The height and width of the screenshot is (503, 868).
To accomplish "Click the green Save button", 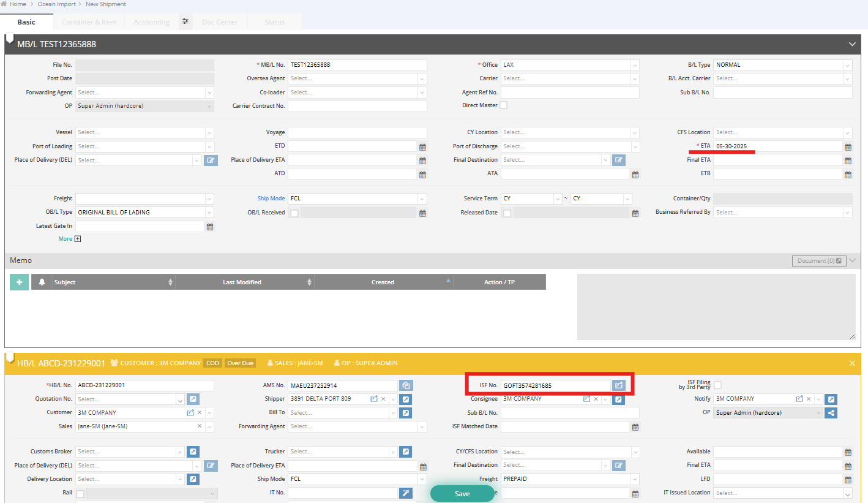I will pyautogui.click(x=462, y=494).
